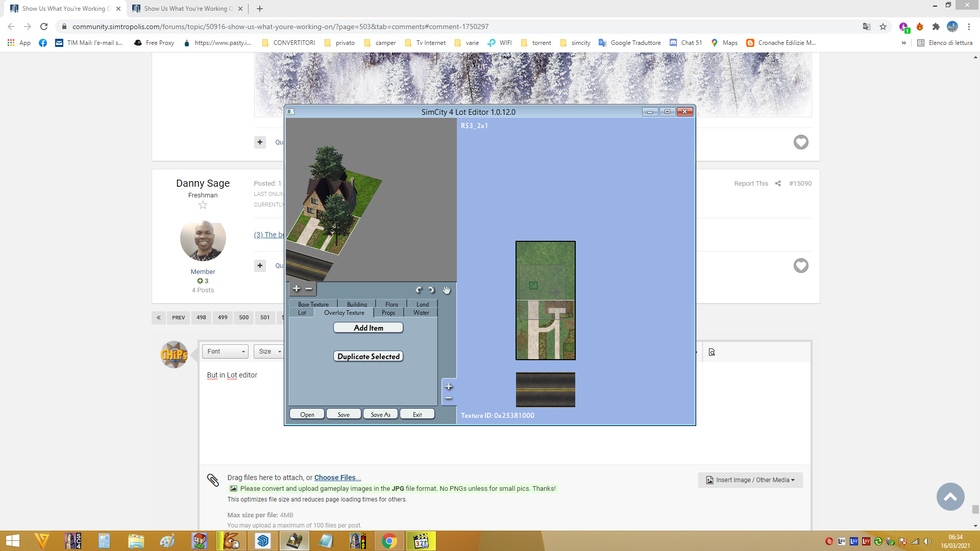Zoom in the 3D preview with plus icon
The height and width of the screenshot is (551, 980).
tap(296, 289)
